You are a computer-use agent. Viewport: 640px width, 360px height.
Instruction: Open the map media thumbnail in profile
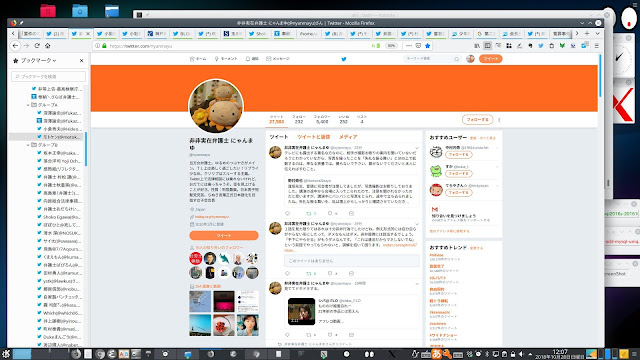(200, 301)
